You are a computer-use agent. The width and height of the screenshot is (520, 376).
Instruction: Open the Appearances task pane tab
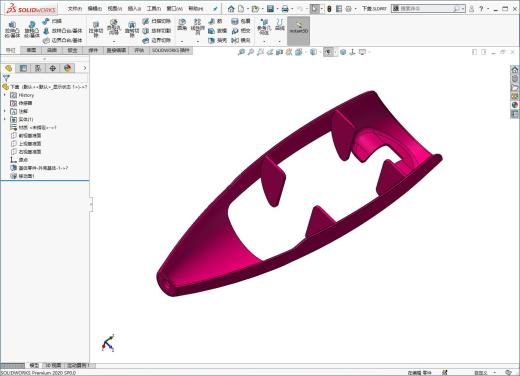[x=515, y=105]
